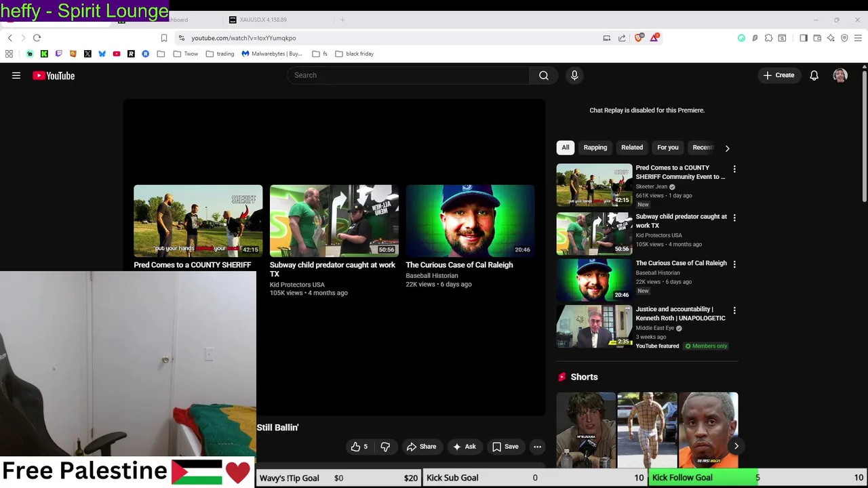Viewport: 868px width, 488px height.
Task: Open the fs bookmarks folder
Action: coord(319,54)
